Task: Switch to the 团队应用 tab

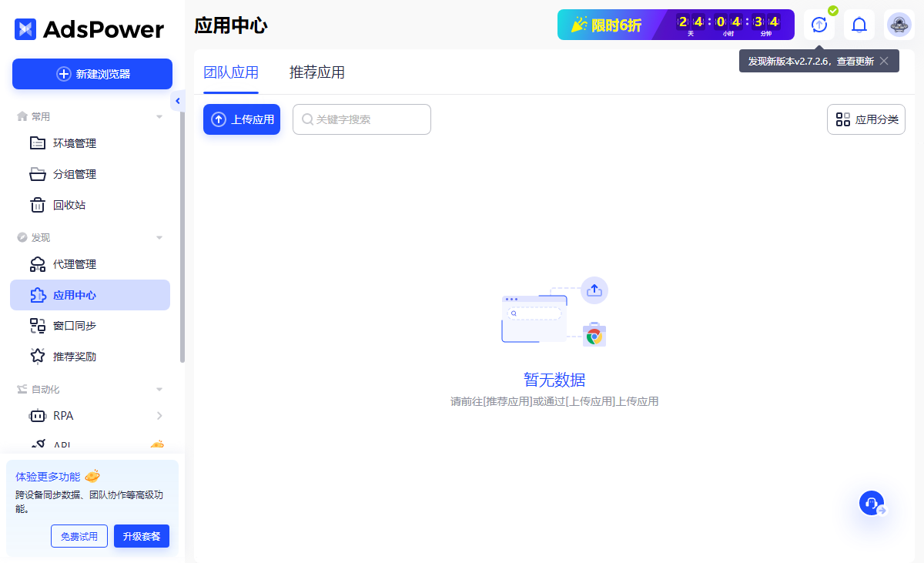Action: [x=230, y=72]
